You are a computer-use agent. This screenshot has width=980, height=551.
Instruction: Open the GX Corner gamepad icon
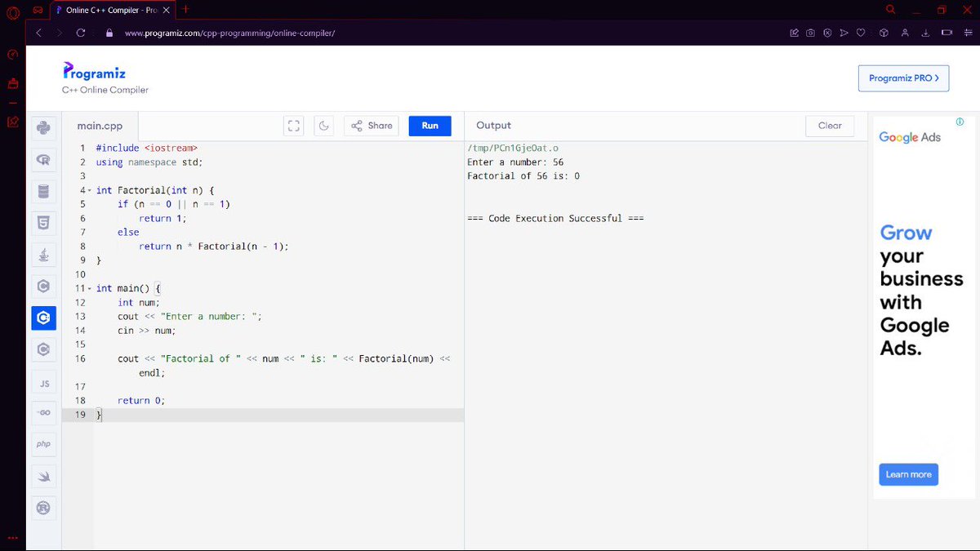click(37, 10)
